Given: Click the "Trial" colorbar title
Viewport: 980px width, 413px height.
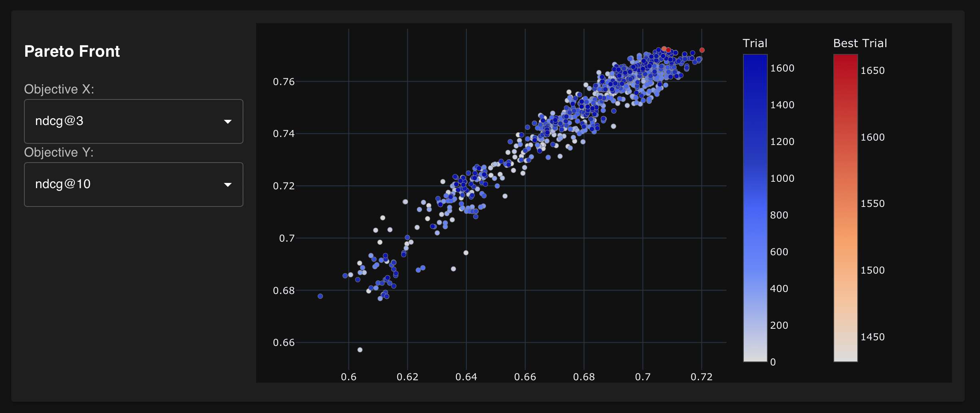Looking at the screenshot, I should [755, 43].
